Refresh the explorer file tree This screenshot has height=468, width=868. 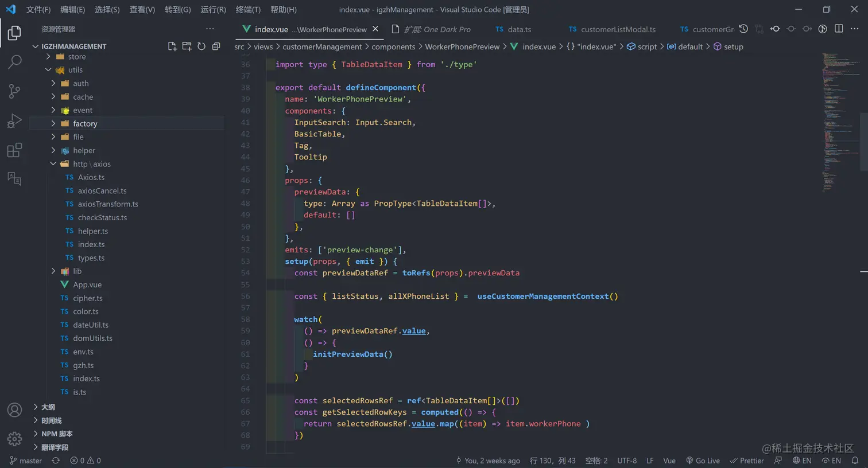point(201,46)
